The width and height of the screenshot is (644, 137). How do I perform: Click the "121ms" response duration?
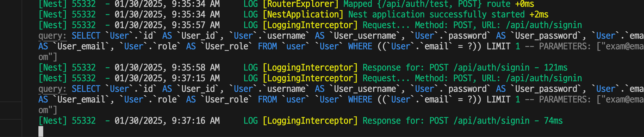tap(555, 68)
